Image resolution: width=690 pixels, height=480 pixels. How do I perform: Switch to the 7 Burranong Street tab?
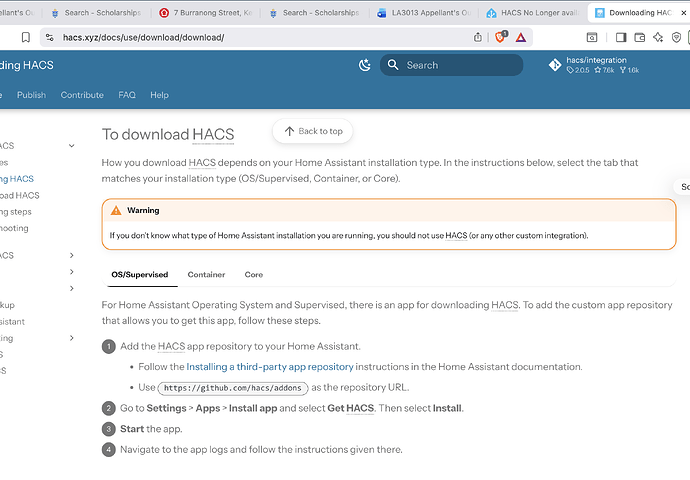(206, 13)
